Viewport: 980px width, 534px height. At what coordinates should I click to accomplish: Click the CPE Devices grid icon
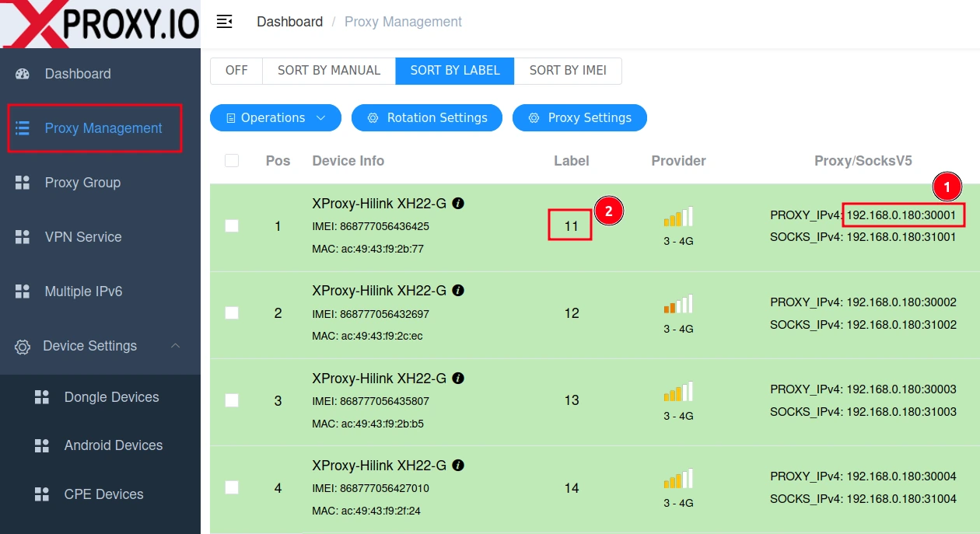(42, 494)
